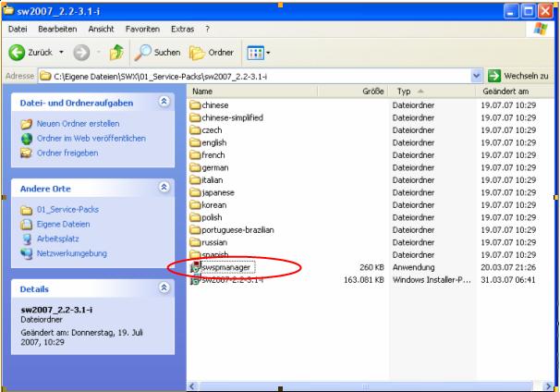Collapse the Andere Orte panel
This screenshot has height=392, width=560.
[x=164, y=187]
